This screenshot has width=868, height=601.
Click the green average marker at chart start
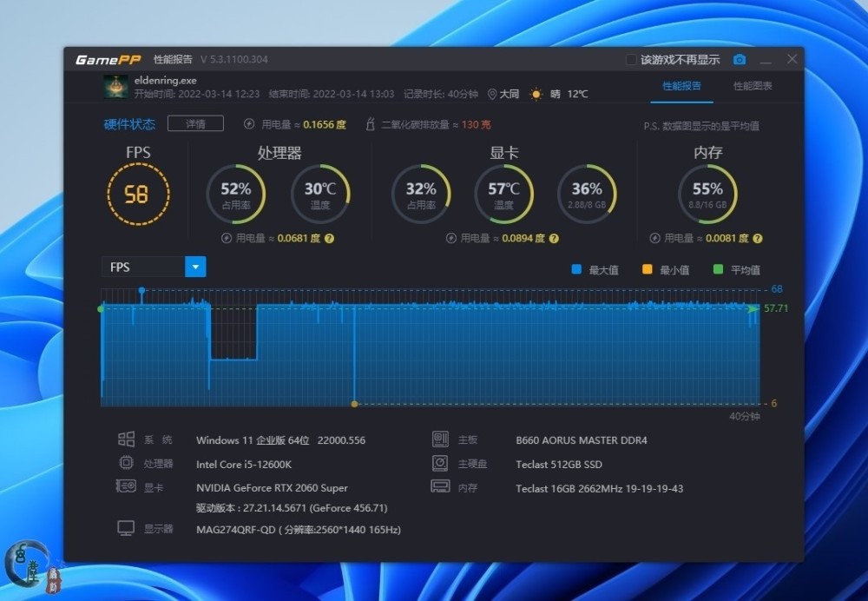tap(101, 309)
